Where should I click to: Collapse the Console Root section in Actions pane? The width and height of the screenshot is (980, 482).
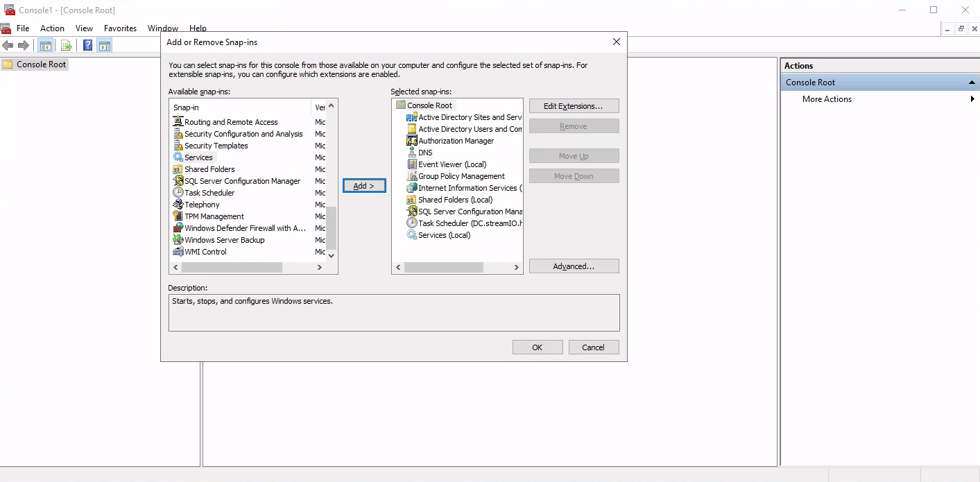972,83
